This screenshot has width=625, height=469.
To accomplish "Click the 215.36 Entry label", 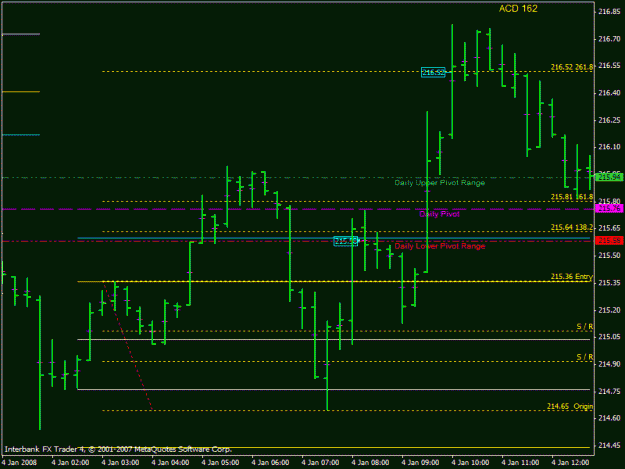I will [x=572, y=277].
